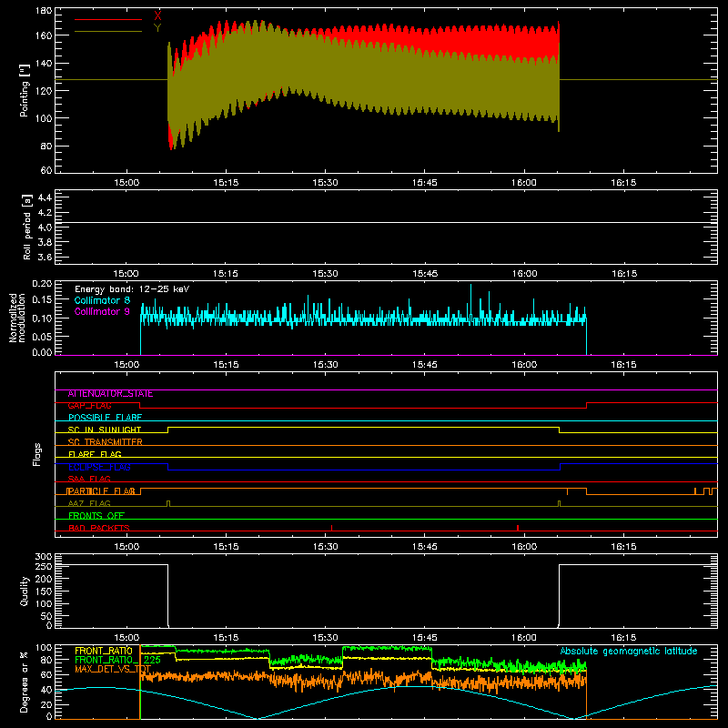Click the GAP_FLAG label
728x728 pixels.
[89, 406]
